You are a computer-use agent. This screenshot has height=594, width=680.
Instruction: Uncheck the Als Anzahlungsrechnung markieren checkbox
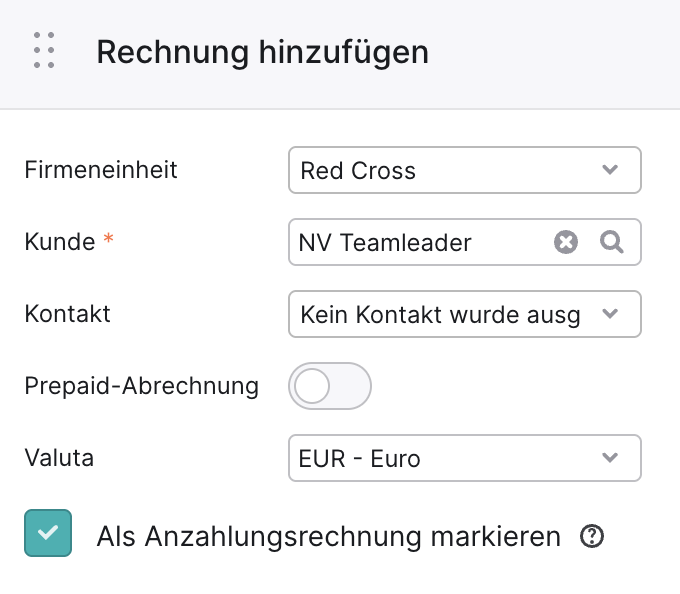pos(48,533)
